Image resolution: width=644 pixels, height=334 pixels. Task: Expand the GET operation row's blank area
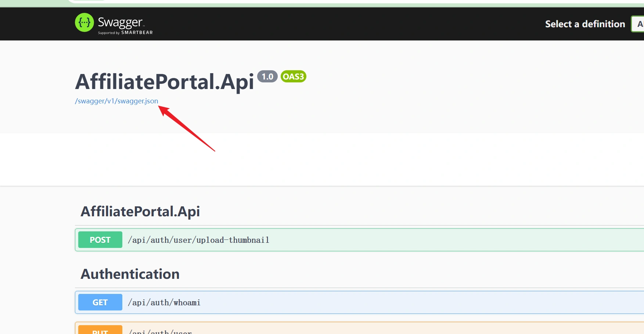coord(441,303)
